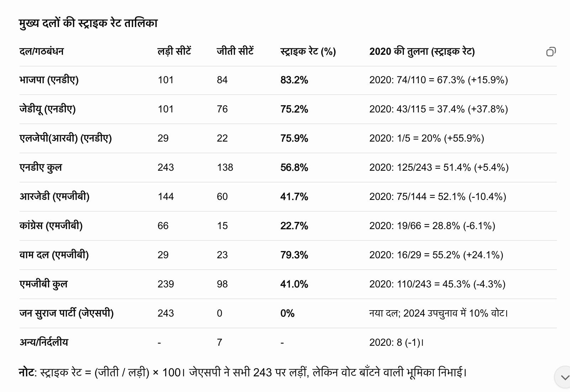This screenshot has width=570, height=392.
Task: Click the bold 83.2% strike rate value
Action: click(x=294, y=80)
